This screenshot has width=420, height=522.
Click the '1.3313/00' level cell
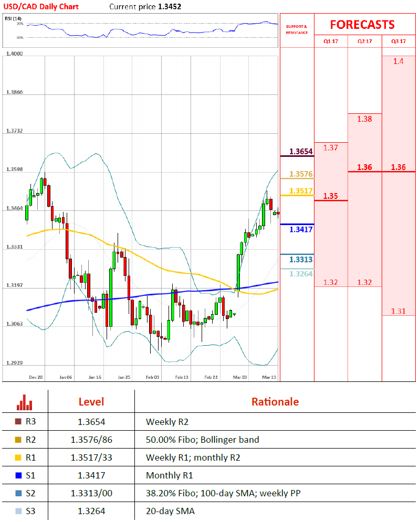click(91, 493)
